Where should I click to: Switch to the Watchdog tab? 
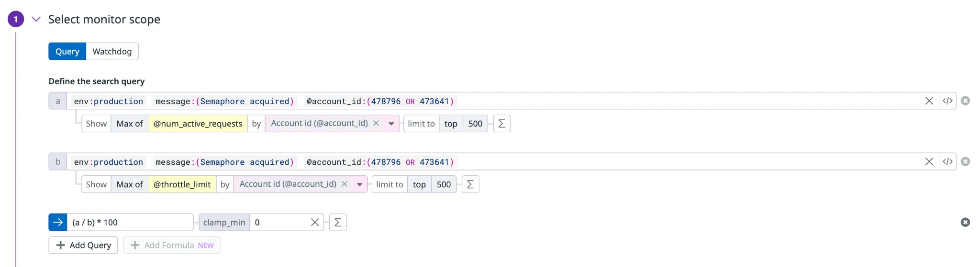coord(112,52)
